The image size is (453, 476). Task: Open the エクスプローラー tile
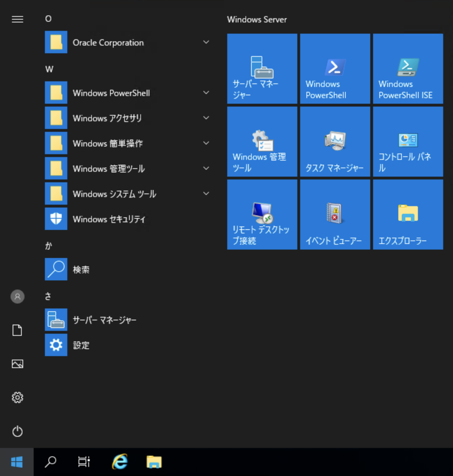click(x=408, y=215)
